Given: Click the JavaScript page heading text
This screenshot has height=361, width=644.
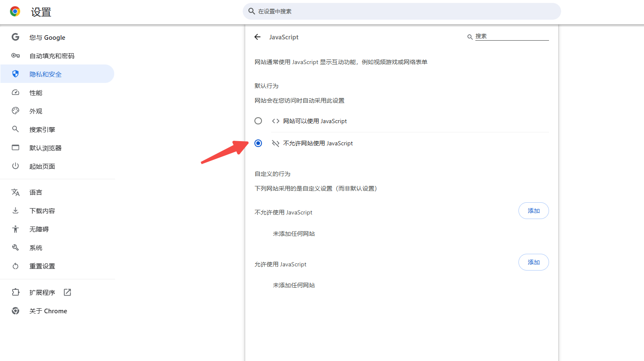Looking at the screenshot, I should (284, 37).
